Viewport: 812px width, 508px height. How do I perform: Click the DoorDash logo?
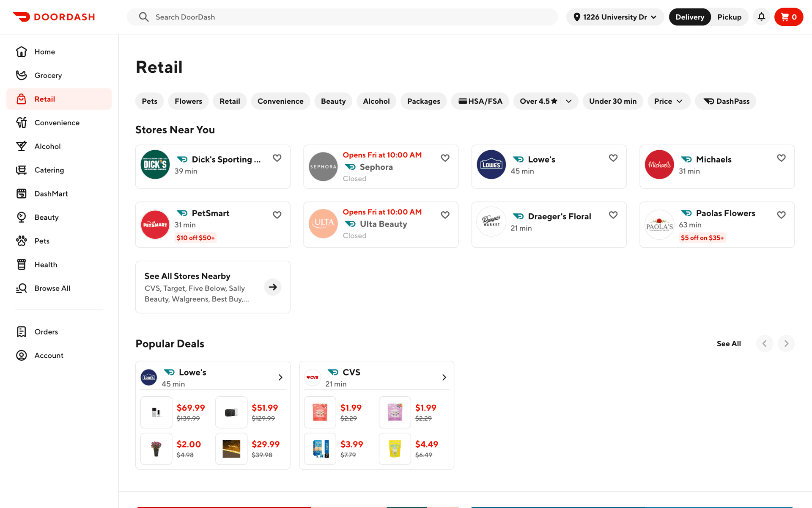[x=54, y=17]
